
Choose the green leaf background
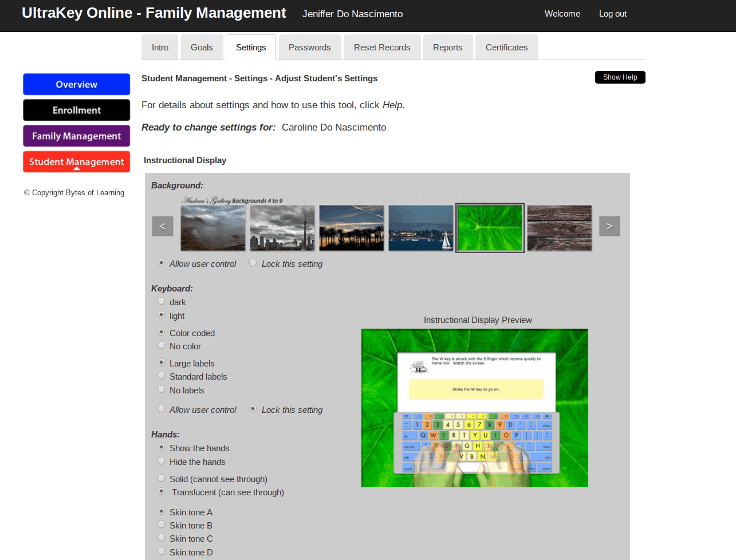point(490,228)
